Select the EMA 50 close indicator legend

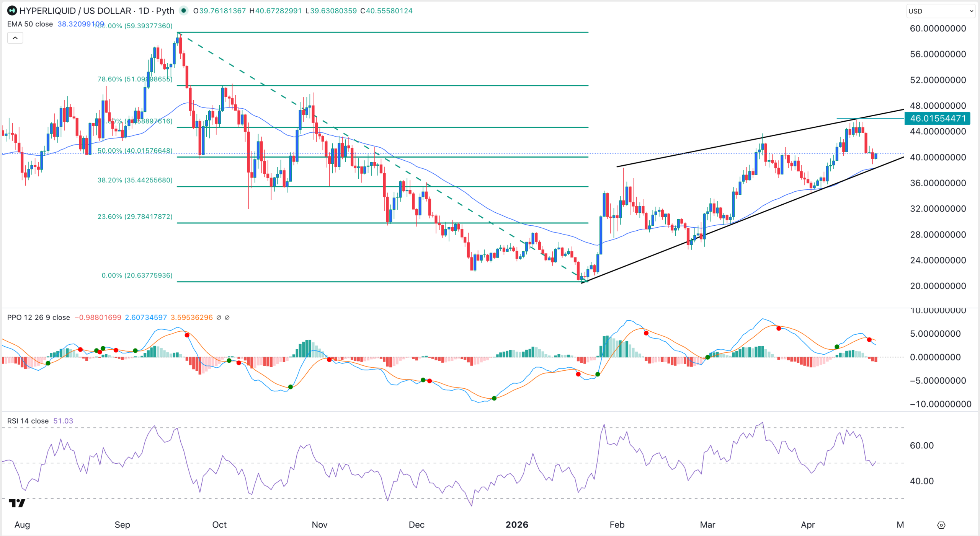(x=30, y=24)
